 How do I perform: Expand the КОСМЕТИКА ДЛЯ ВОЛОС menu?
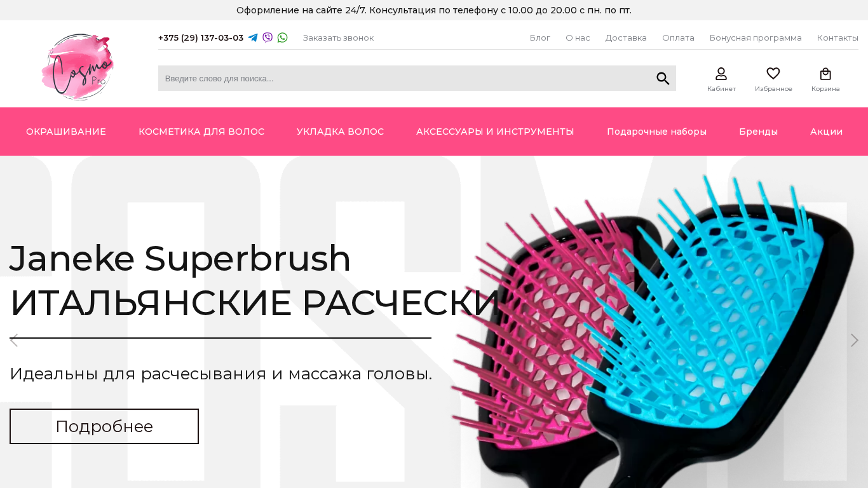[201, 132]
